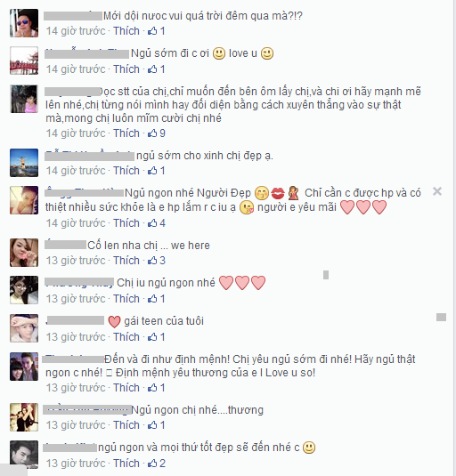Click Thích under 'Đến và đi như định mệnh' comment

(x=126, y=388)
